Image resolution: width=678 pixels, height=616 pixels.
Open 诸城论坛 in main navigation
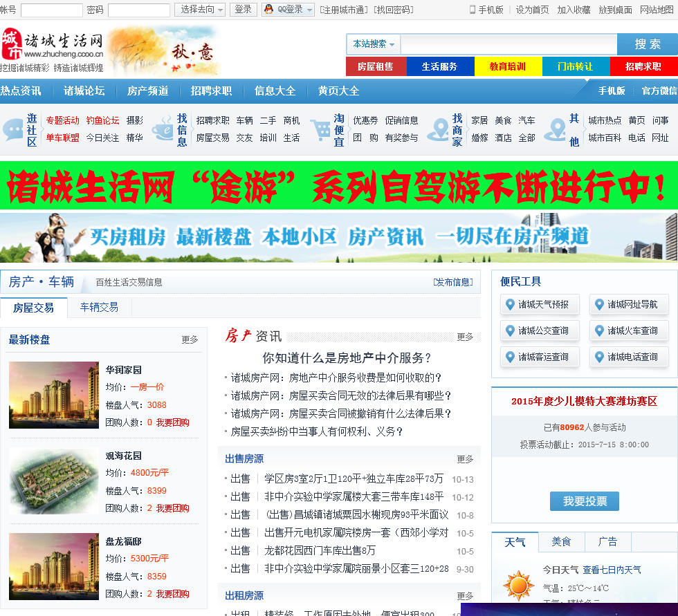click(x=84, y=91)
